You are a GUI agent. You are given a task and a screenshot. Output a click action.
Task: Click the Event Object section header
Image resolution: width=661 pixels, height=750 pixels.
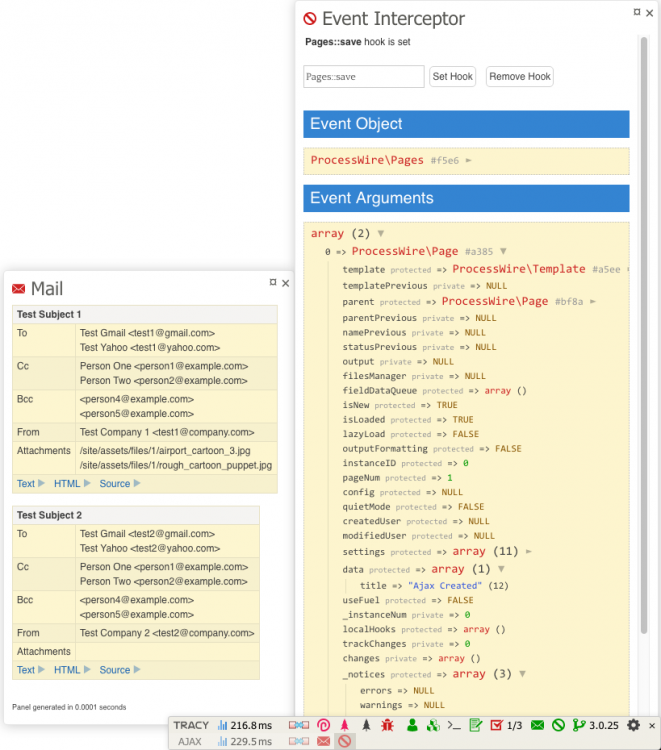click(x=466, y=124)
